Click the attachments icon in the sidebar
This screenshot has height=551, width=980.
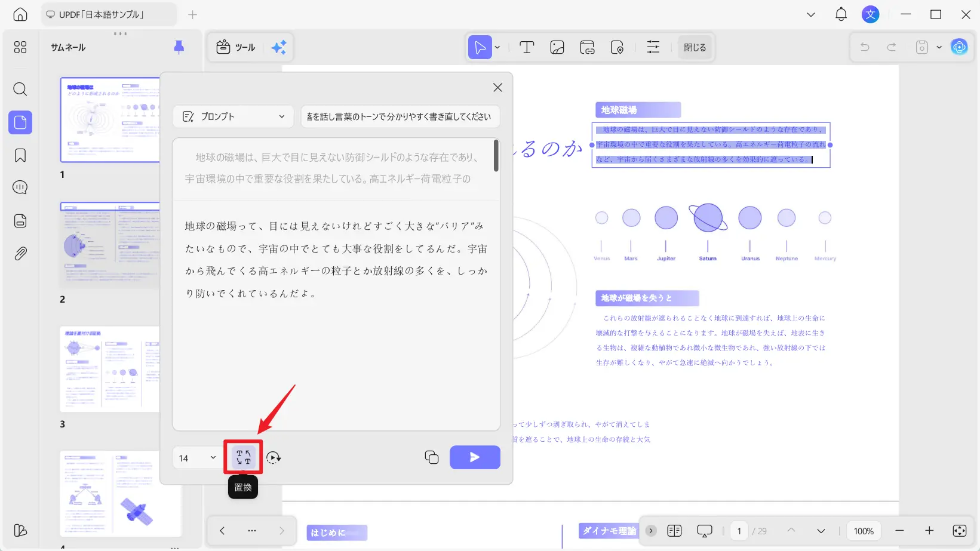(20, 253)
